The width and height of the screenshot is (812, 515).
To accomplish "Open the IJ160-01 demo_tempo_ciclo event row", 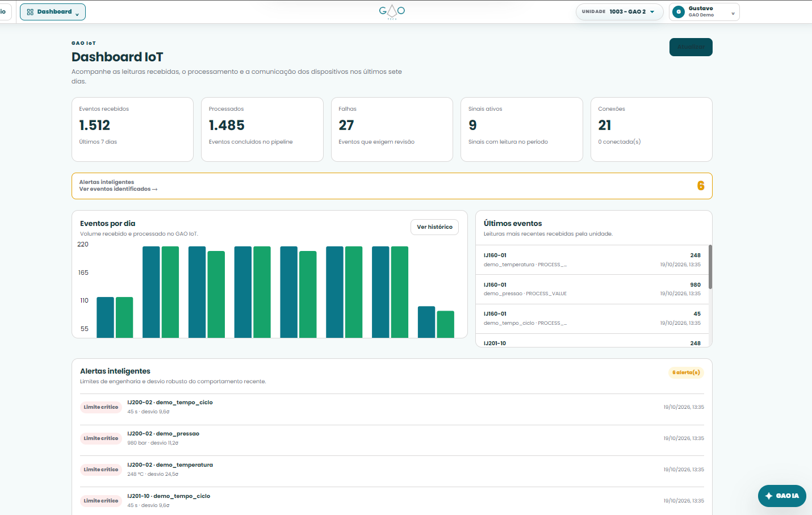I will pyautogui.click(x=592, y=319).
